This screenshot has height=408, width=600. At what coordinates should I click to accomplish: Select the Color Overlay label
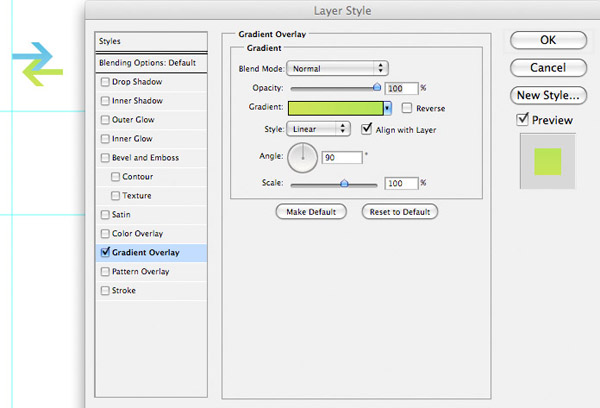tap(137, 233)
